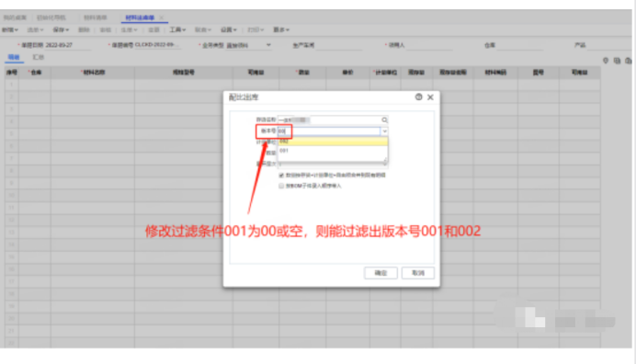636x364 pixels.
Task: Click the 仓库 header field
Action: tap(520, 45)
